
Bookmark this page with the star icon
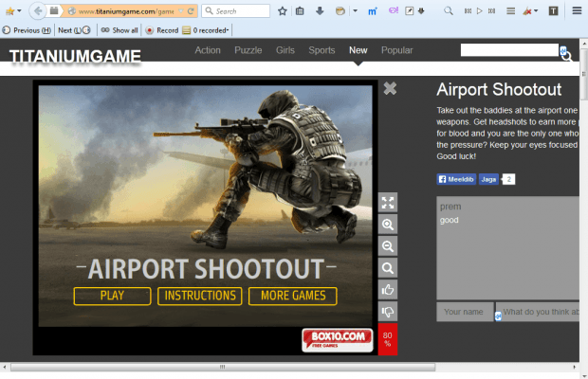[x=283, y=11]
